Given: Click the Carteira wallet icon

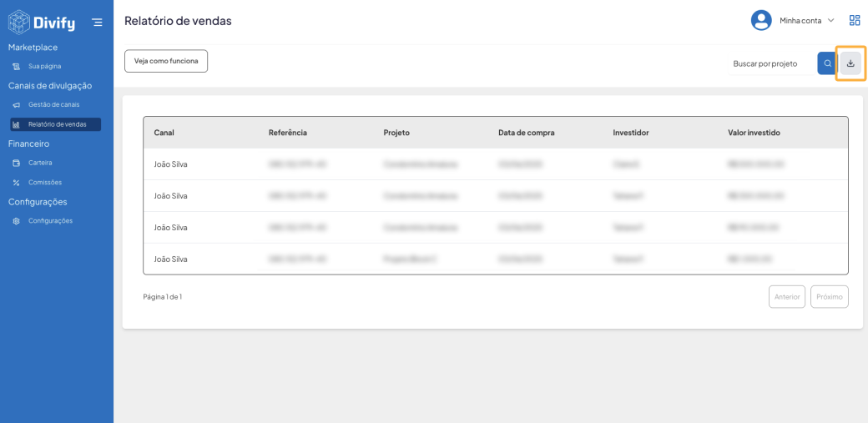Looking at the screenshot, I should coord(17,163).
